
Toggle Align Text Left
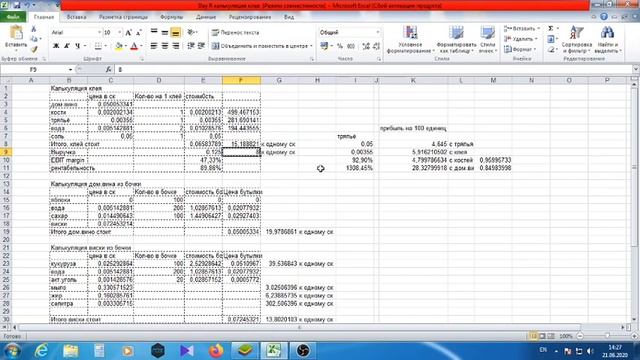[154, 46]
